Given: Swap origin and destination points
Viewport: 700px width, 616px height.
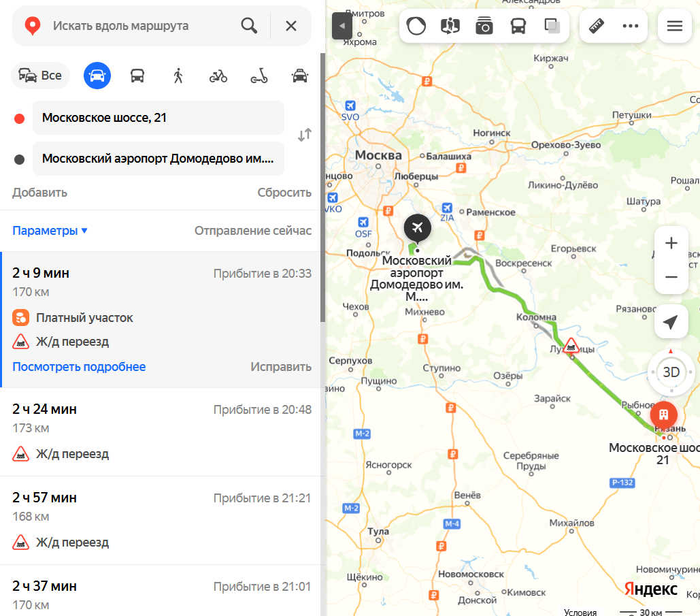Looking at the screenshot, I should [305, 135].
